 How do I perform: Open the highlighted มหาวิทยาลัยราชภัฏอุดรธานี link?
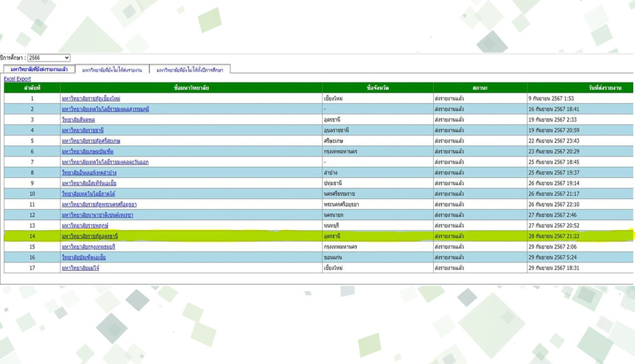pos(90,236)
